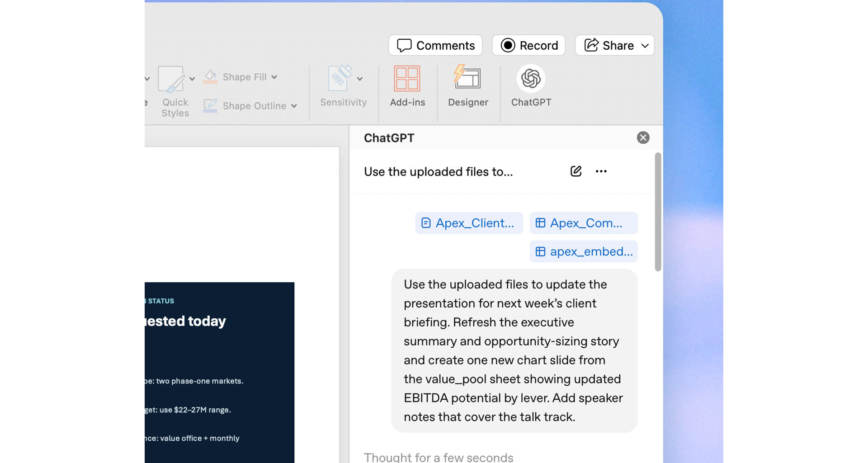Start a new chat with the compose icon

(576, 171)
